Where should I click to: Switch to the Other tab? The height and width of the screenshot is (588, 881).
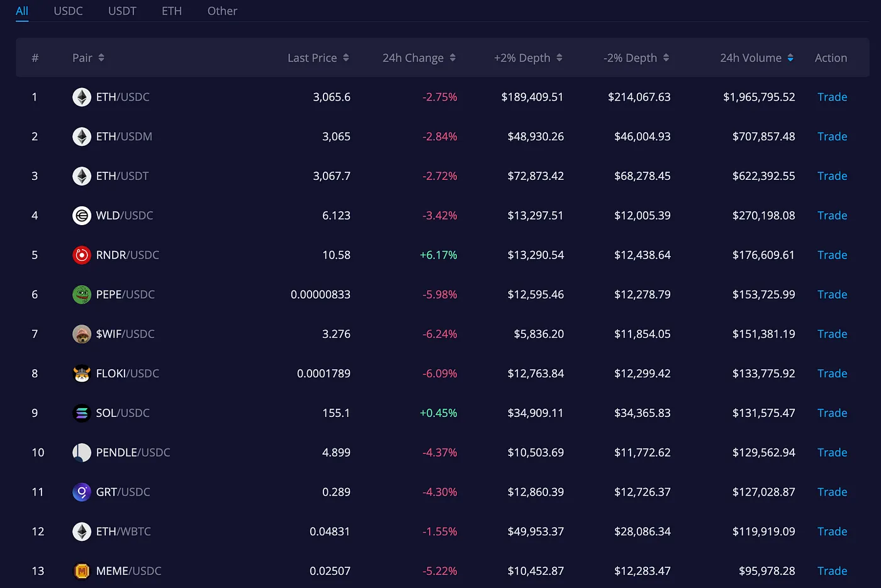(x=222, y=11)
